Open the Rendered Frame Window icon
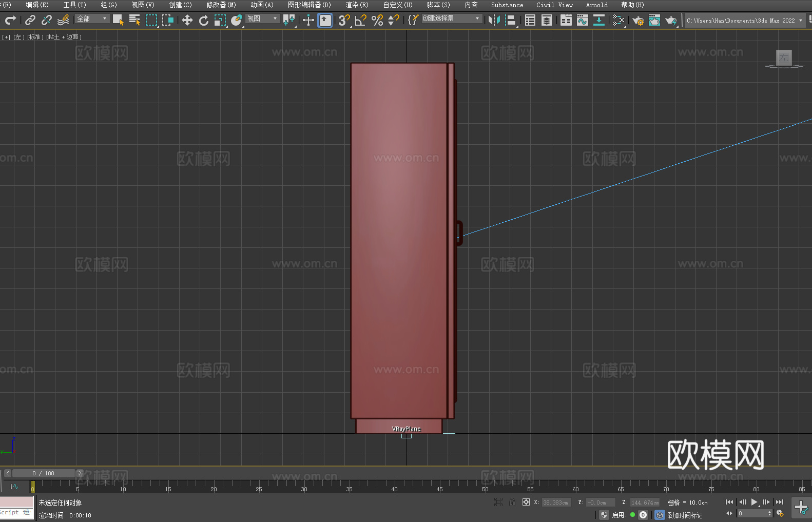The width and height of the screenshot is (812, 522). click(654, 20)
